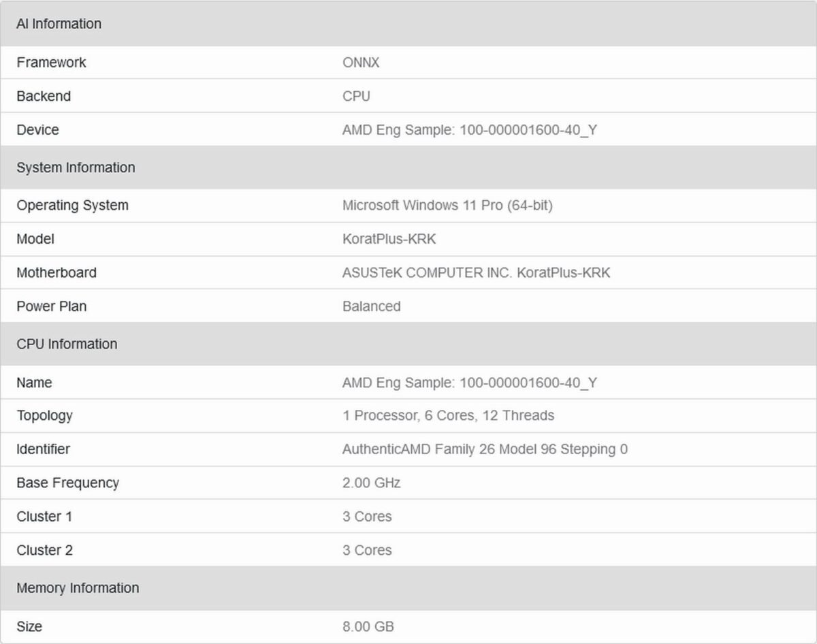Click the ASUSTeK motherboard entry
Screen dimensions: 817x644
(x=475, y=272)
